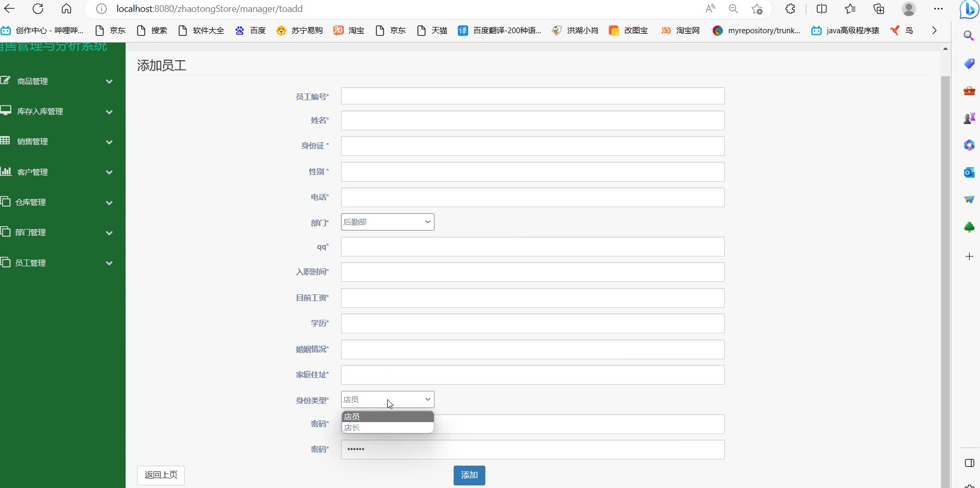Click the zoom out magnifier icon
The height and width of the screenshot is (488, 980).
pos(733,9)
